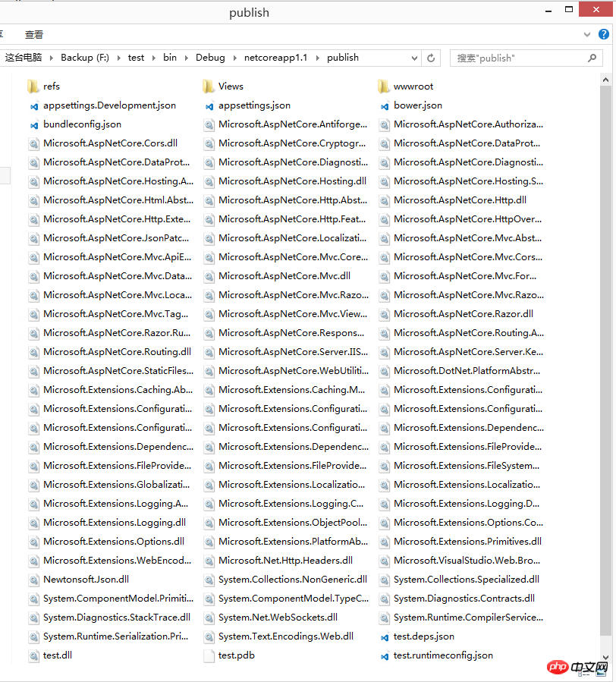Click the Newtonsoft.Json.dll file icon

(x=34, y=580)
